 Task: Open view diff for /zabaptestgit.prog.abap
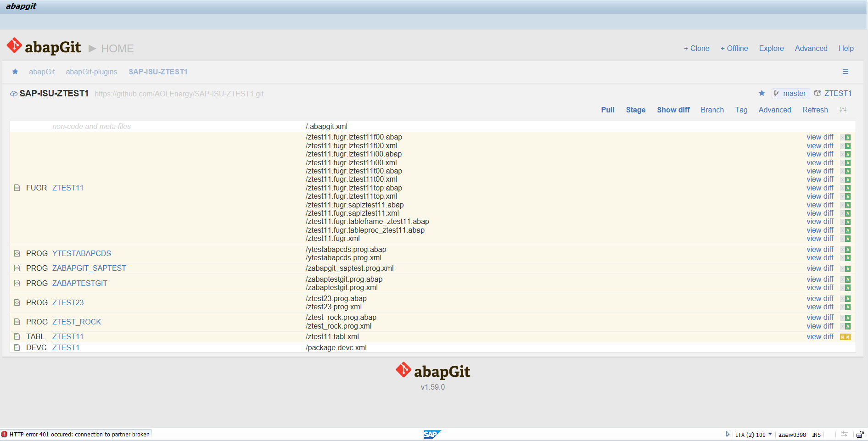point(820,279)
